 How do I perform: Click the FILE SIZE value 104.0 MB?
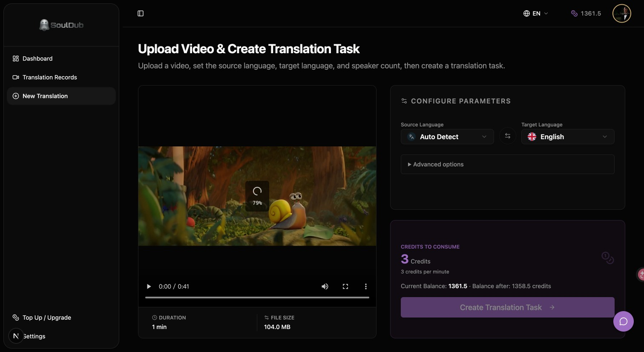coord(277,327)
